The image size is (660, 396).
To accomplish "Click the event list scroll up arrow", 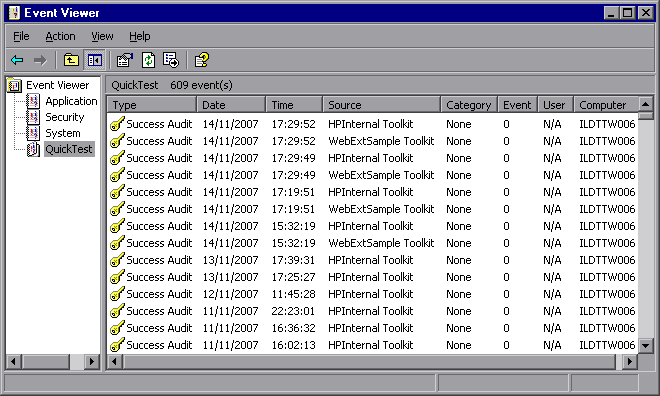I will (x=645, y=104).
